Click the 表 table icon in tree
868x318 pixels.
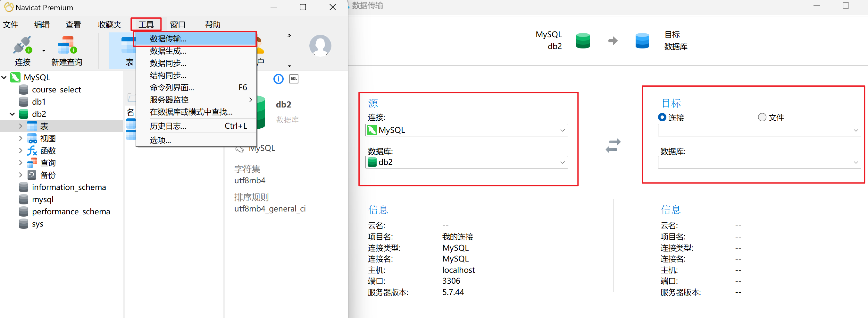click(32, 126)
